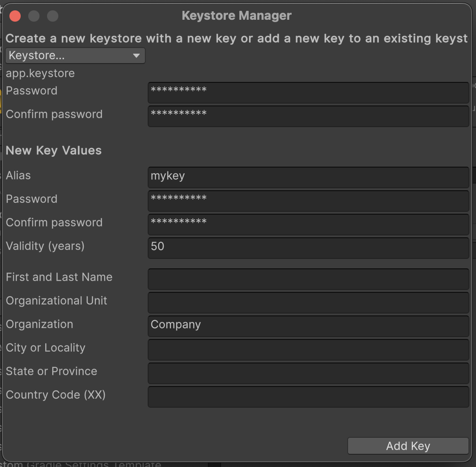476x467 pixels.
Task: Click the keystore Password field below app.keystore
Action: (x=308, y=92)
